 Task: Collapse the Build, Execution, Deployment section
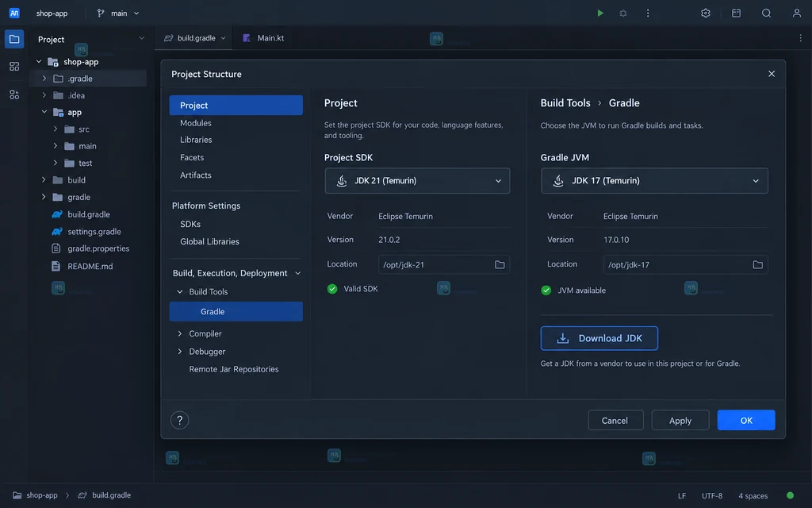[298, 273]
